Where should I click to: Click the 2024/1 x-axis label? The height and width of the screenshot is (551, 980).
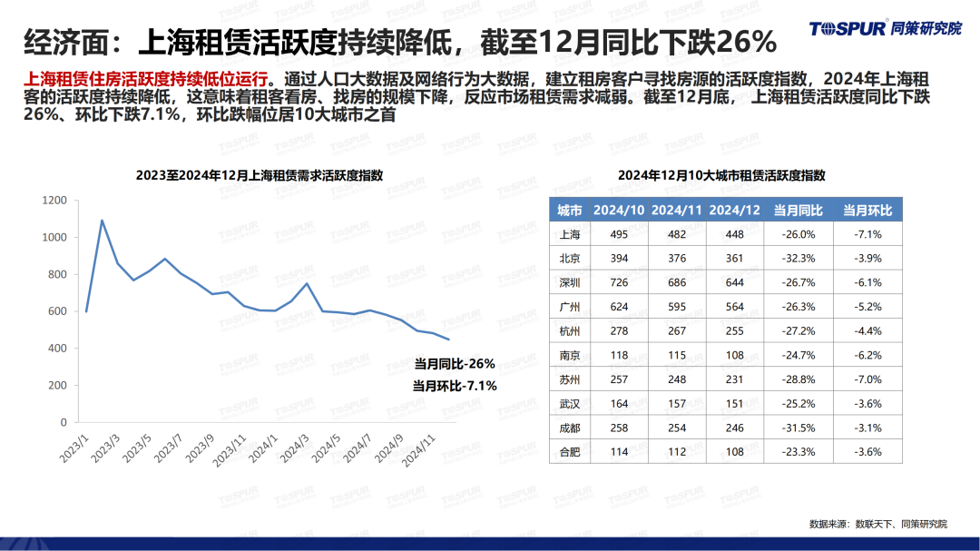[x=263, y=449]
